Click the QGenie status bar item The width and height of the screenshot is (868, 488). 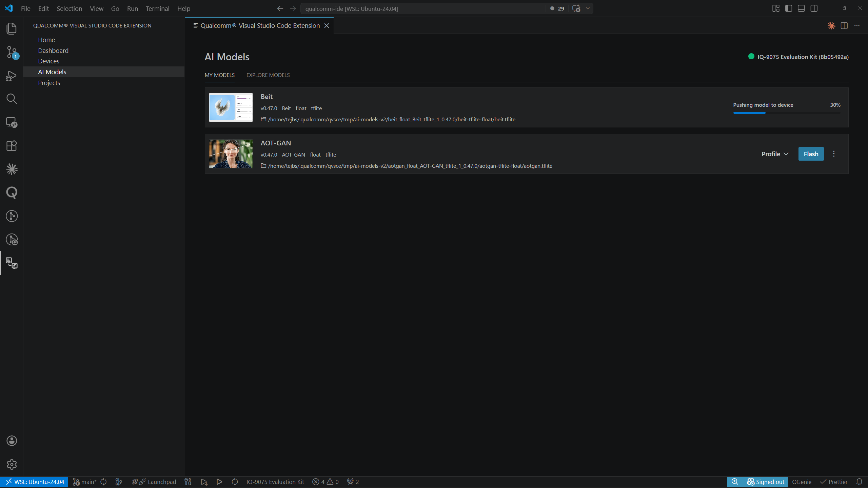point(802,482)
